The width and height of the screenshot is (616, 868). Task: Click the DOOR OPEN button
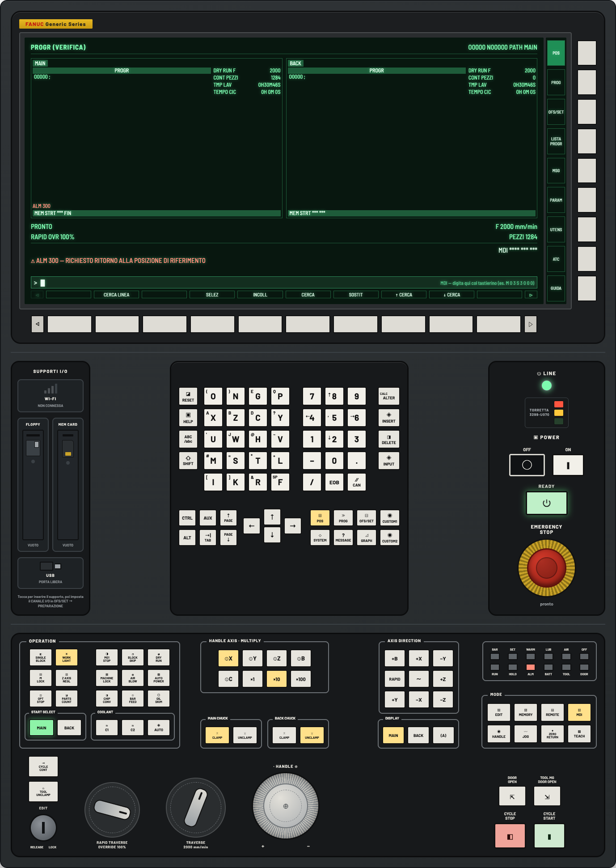coord(512,796)
